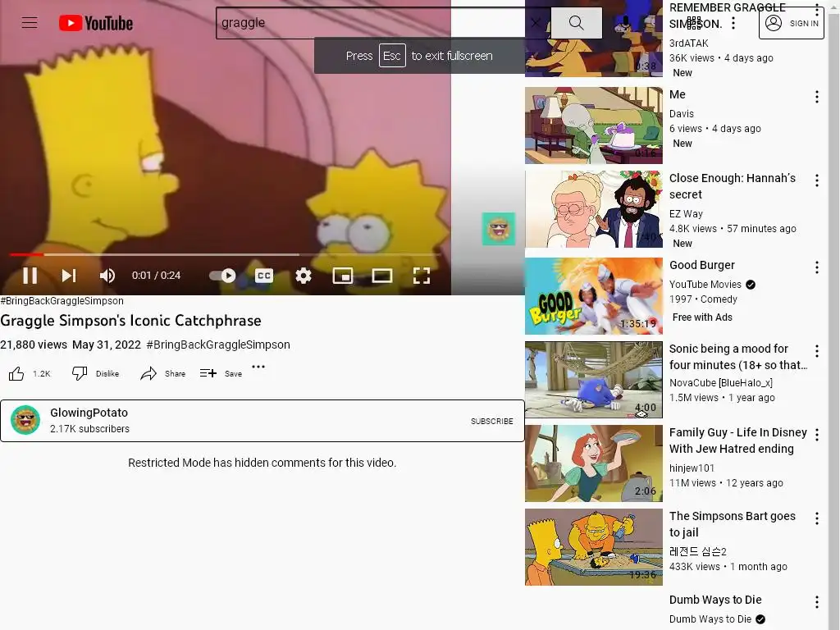
Task: Open Sonic being a mood title
Action: pos(738,357)
